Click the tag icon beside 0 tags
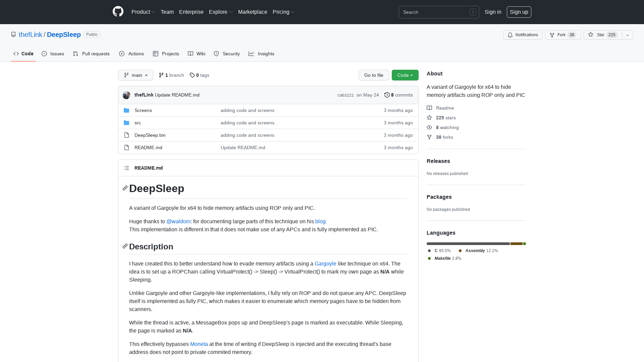This screenshot has height=362, width=644. point(192,75)
